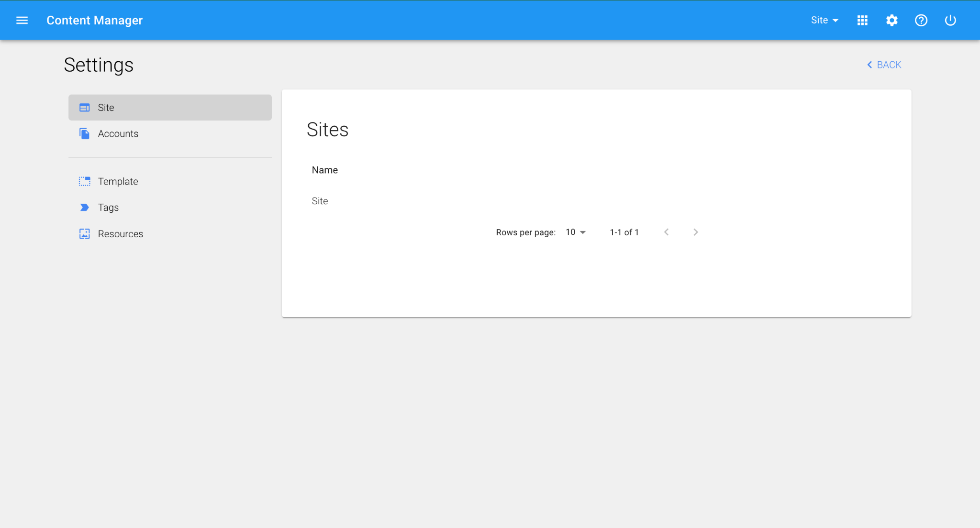Click the Tags label icon
980x528 pixels.
point(85,208)
